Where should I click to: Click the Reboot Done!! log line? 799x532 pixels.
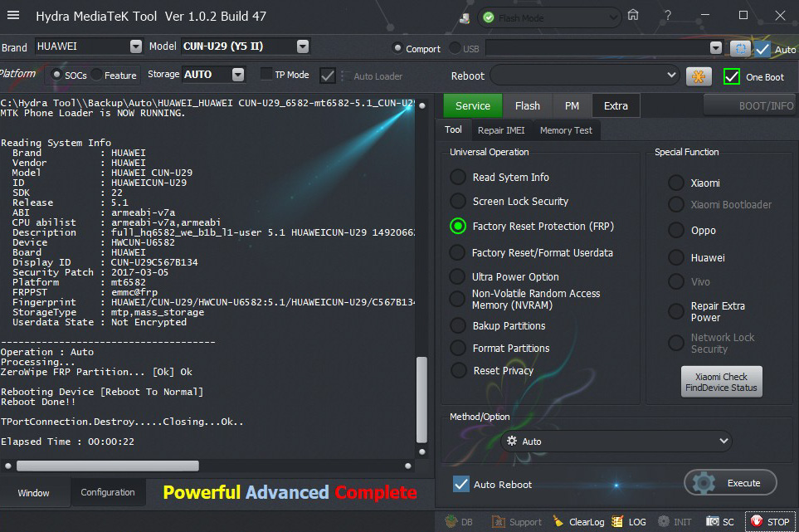point(38,402)
